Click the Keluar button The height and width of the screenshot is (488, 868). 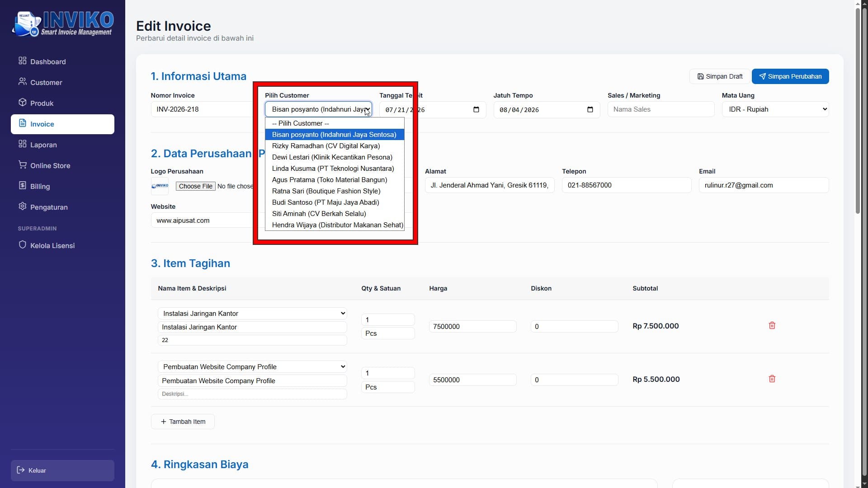62,470
